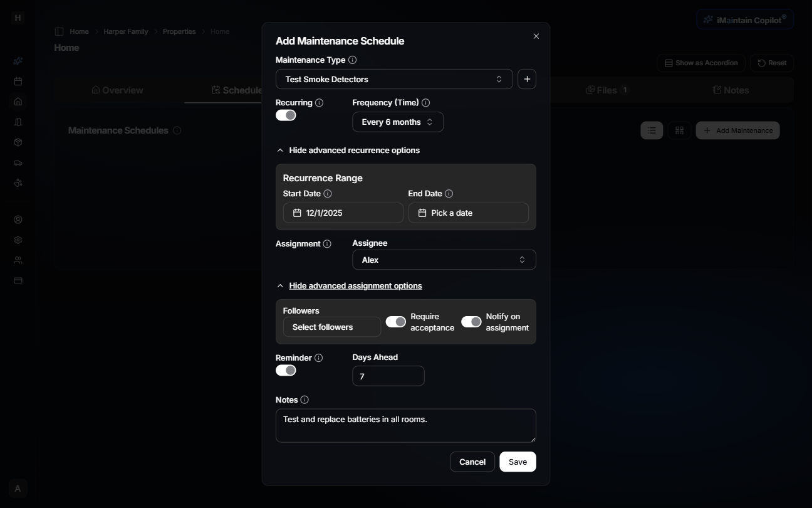Open iMaintain Copilot

[x=745, y=19]
